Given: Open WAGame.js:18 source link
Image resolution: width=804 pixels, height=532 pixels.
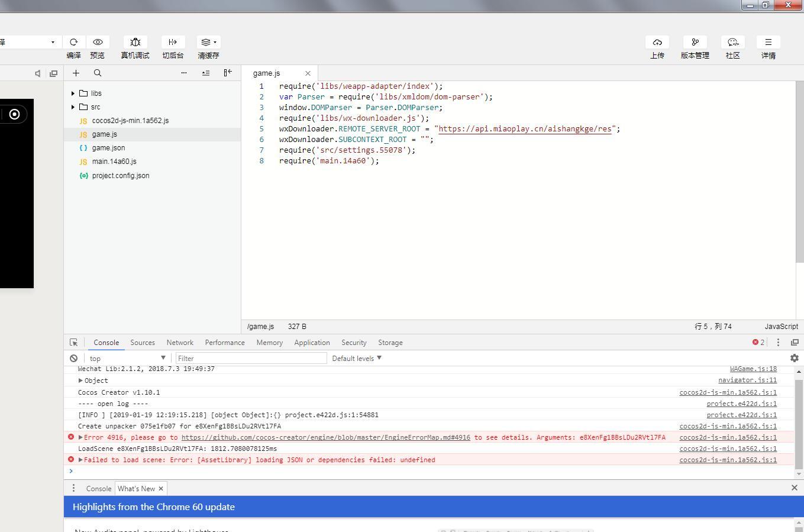Looking at the screenshot, I should [753, 369].
